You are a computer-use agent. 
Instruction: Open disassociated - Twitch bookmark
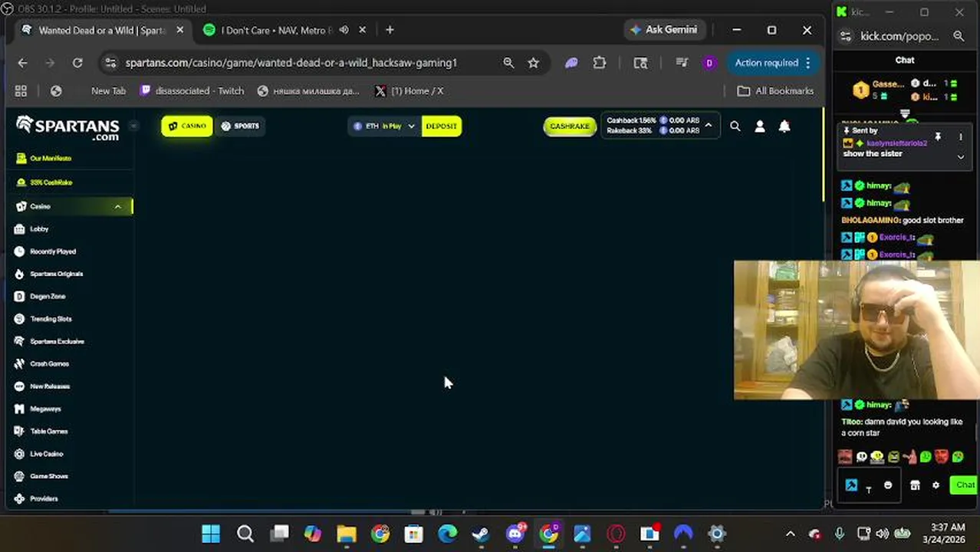click(192, 90)
